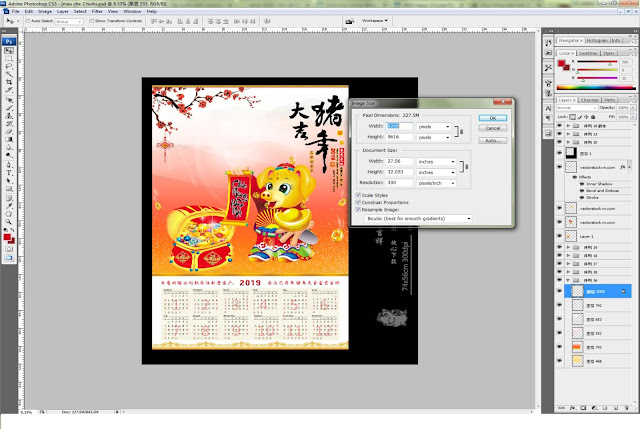640x429 pixels.
Task: Click the color spectrum ramp in Color panel
Action: pyautogui.click(x=596, y=87)
